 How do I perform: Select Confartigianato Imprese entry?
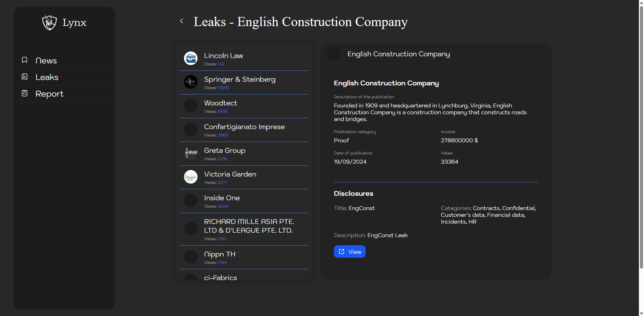click(x=244, y=127)
